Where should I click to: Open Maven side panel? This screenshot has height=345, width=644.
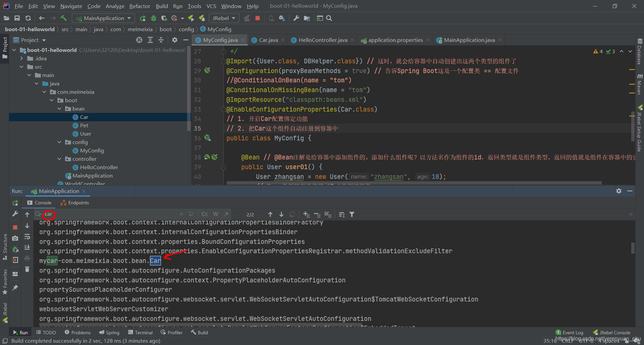[640, 84]
